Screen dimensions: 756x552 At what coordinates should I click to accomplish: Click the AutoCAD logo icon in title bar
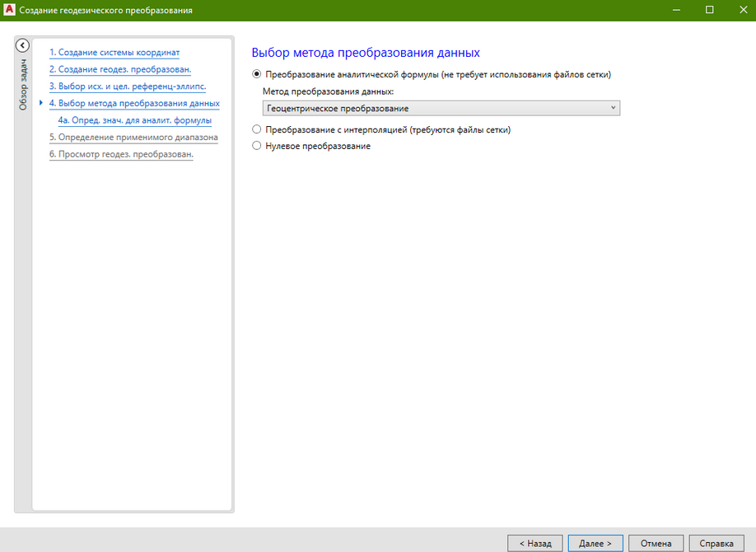coord(10,10)
